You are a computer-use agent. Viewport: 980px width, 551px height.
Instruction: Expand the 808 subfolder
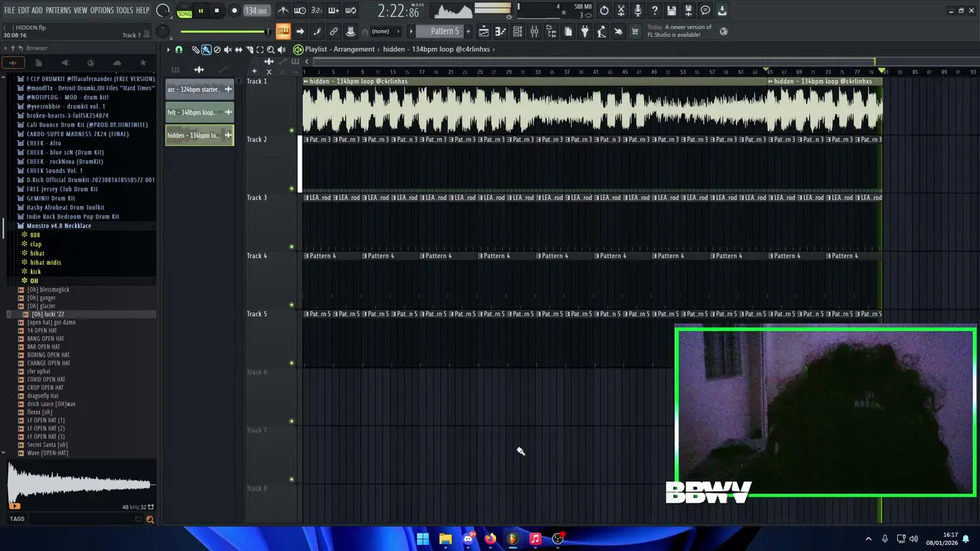point(35,235)
